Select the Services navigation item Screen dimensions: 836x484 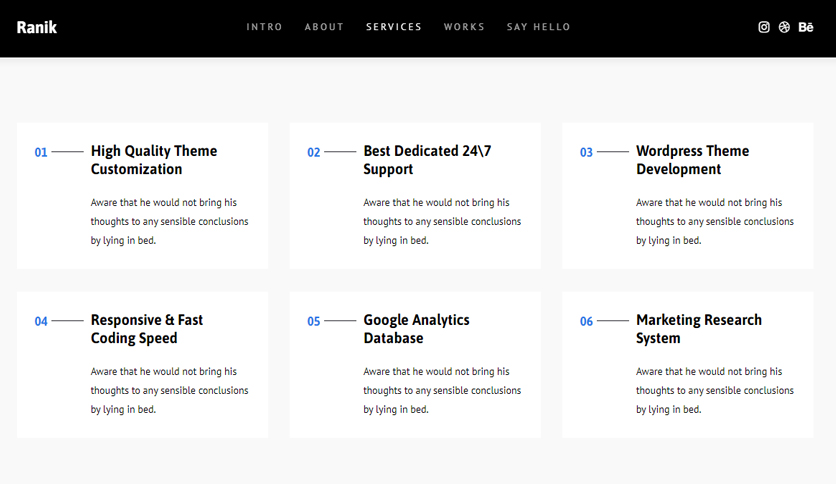click(393, 27)
